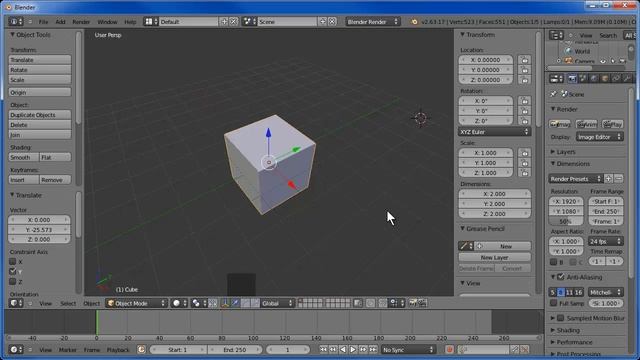Open the 3D View editor type selector
Viewport: 640px width, 360px height.
click(16, 303)
